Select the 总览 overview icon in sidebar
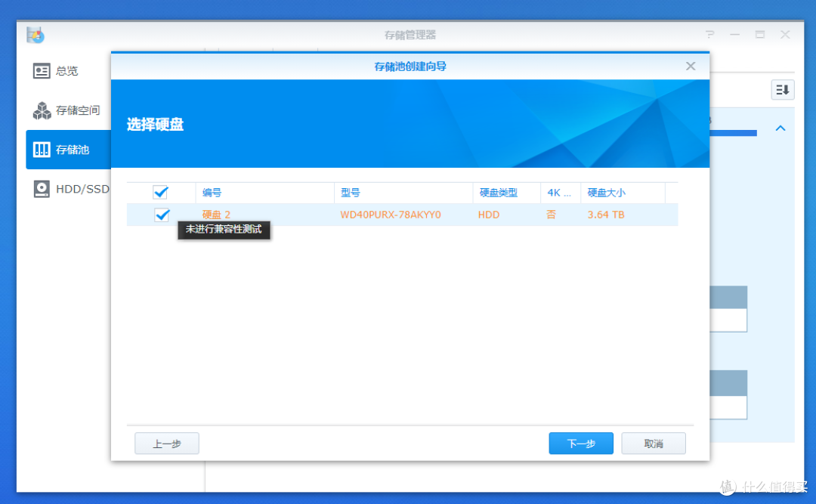The height and width of the screenshot is (504, 816). (42, 70)
